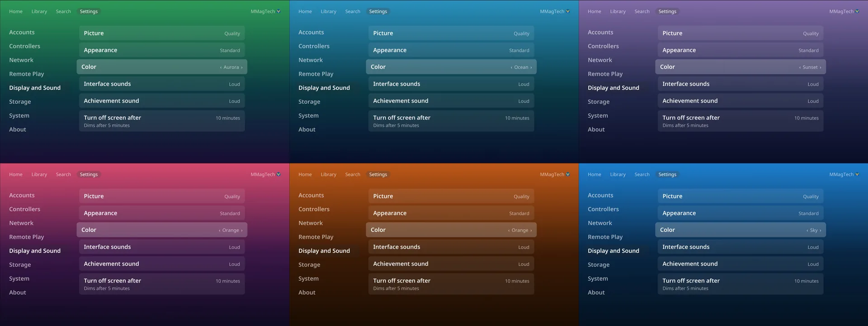
Task: Click next color arrow in the pink-themed panel
Action: pyautogui.click(x=242, y=230)
